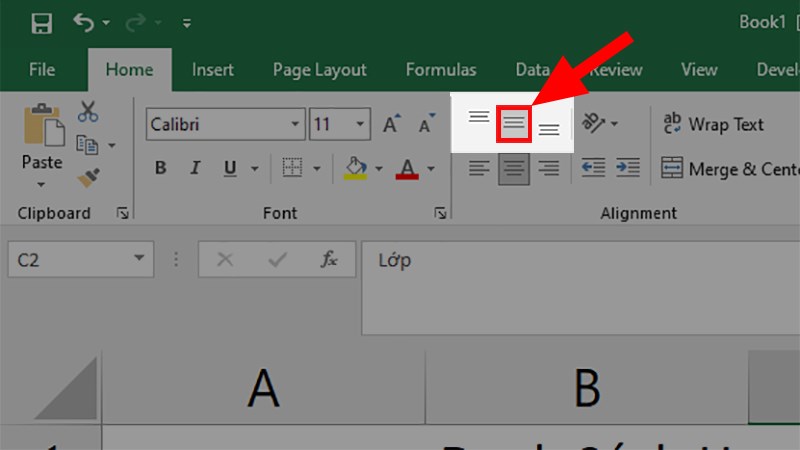Open the undo history dropdown arrow

106,23
